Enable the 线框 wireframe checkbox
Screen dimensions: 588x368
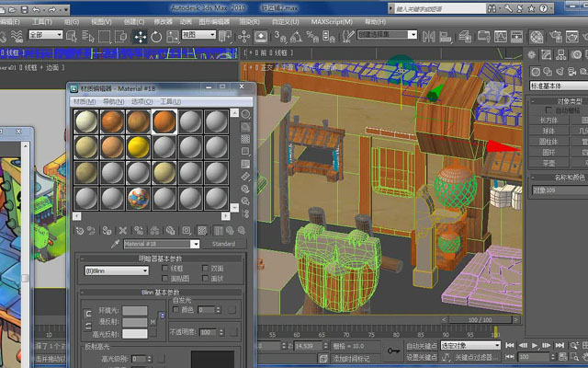164,268
